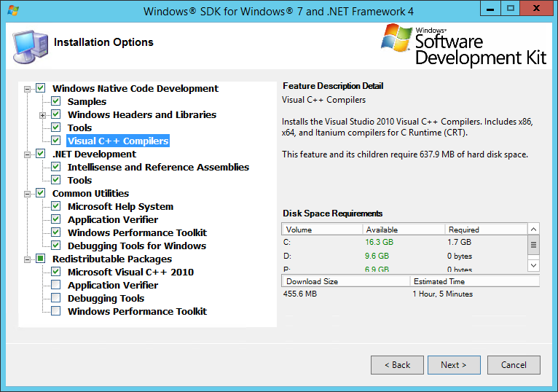Viewport: 558px width, 392px height.
Task: Collapse the .NET Development tree node
Action: (x=28, y=154)
